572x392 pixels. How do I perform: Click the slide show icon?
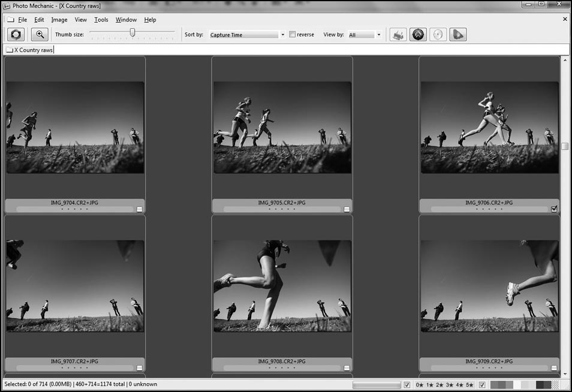458,35
